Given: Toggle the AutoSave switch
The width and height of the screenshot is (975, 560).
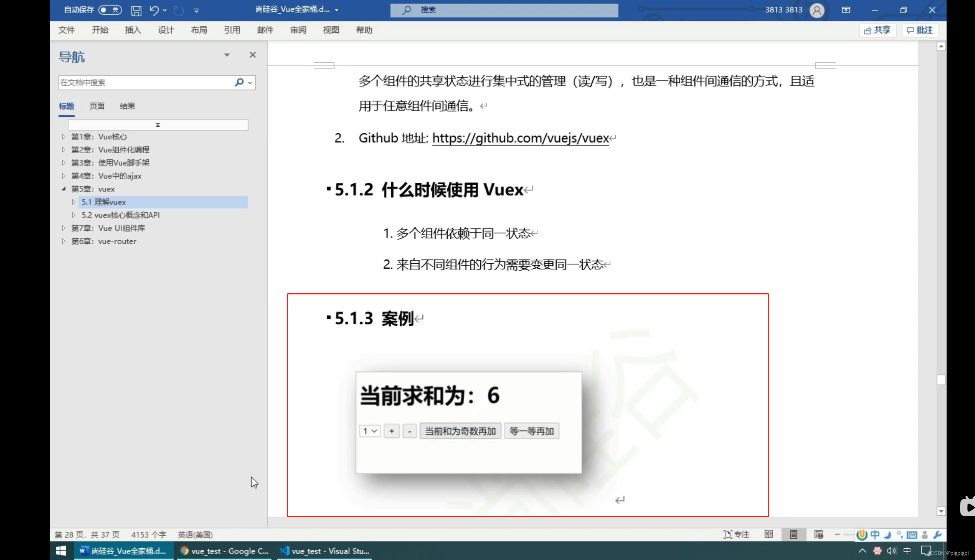Looking at the screenshot, I should (x=110, y=10).
